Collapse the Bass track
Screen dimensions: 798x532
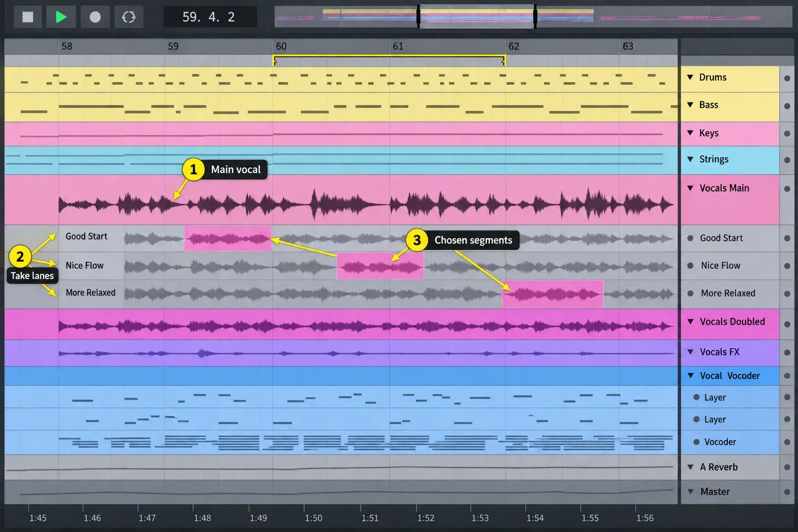pos(690,105)
